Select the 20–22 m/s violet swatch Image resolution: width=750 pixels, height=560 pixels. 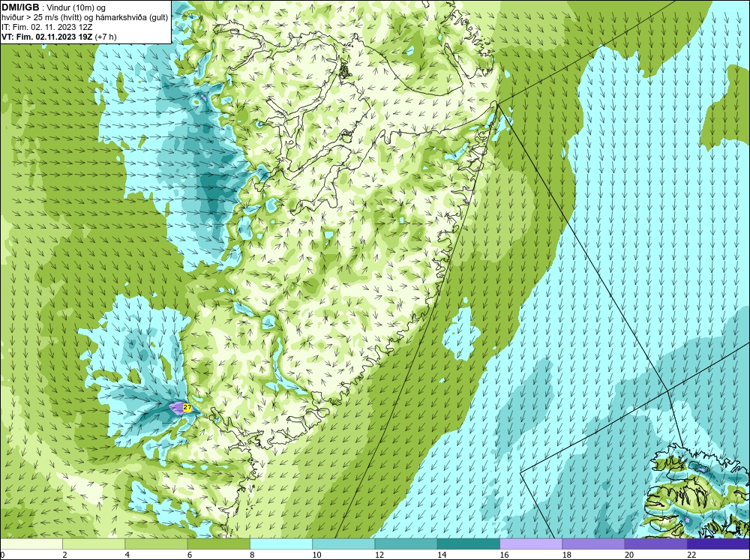pos(655,544)
